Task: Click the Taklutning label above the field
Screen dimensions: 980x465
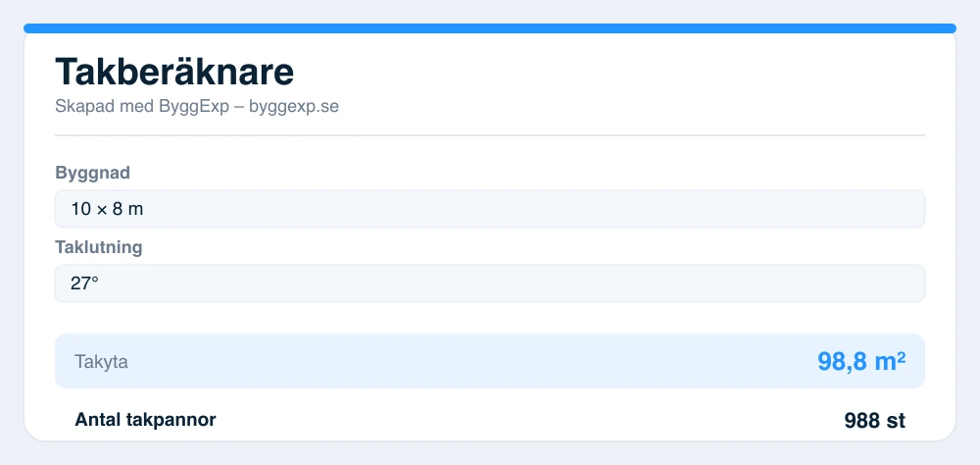Action: pyautogui.click(x=99, y=247)
